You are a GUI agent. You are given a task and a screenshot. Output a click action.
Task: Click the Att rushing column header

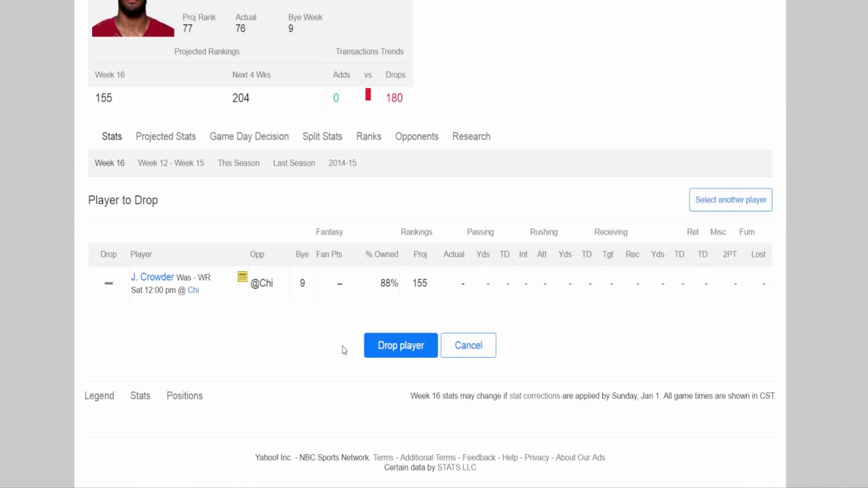coord(542,254)
